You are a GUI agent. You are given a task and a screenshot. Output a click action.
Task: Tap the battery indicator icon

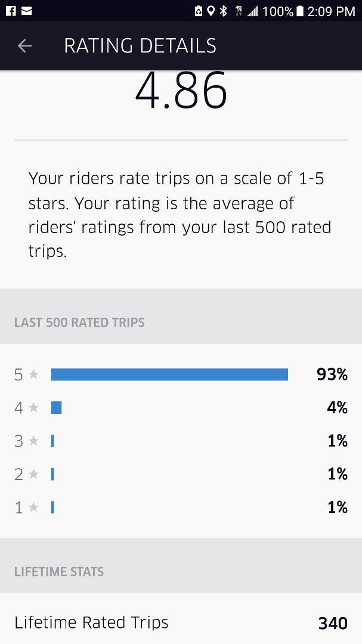[299, 11]
